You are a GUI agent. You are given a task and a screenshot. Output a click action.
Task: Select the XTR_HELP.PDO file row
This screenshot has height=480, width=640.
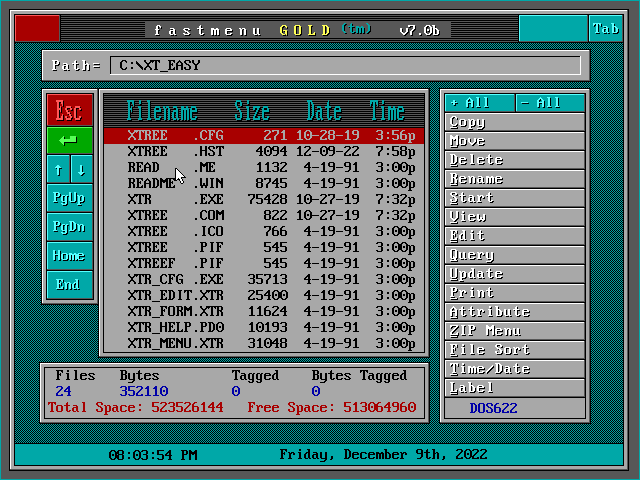(x=264, y=327)
